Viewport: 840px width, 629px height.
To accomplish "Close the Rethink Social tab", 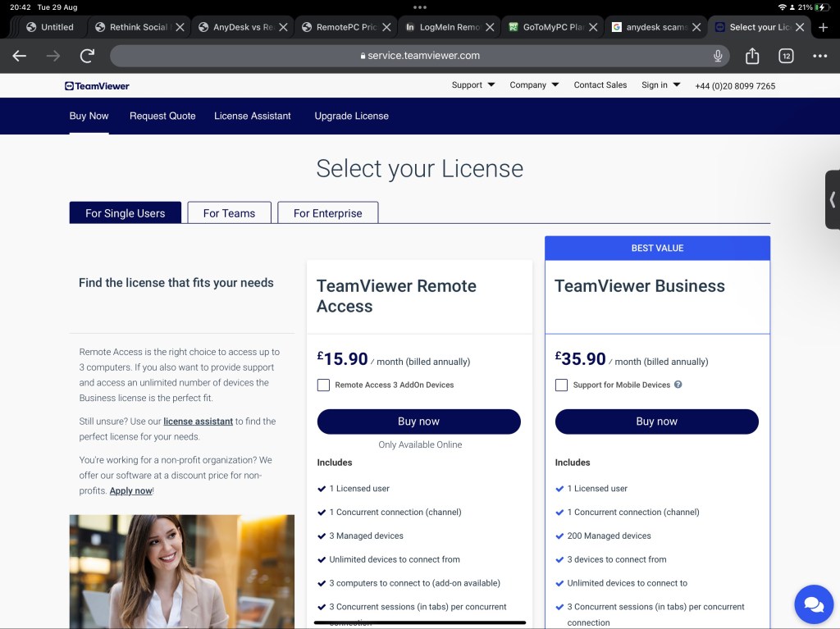I will coord(180,27).
